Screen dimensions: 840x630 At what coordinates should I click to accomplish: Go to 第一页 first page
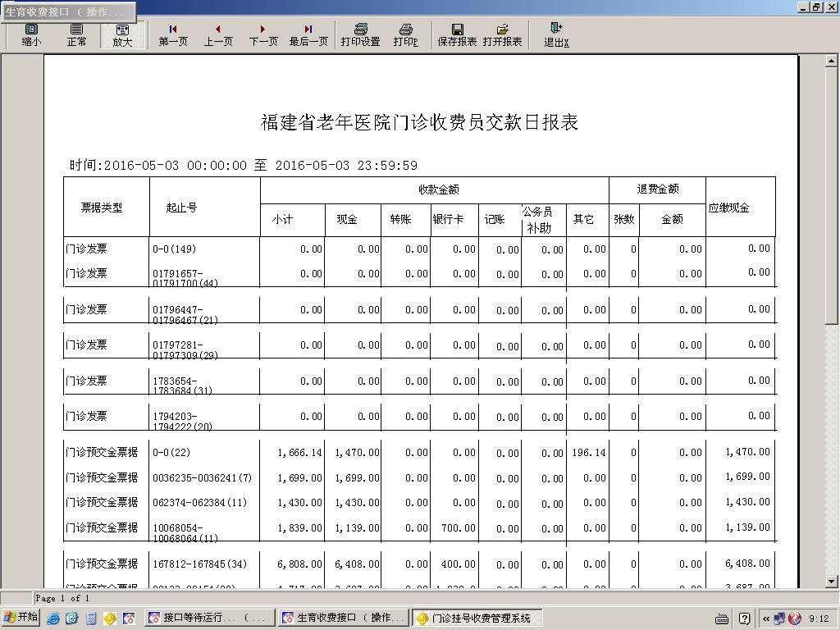click(x=173, y=35)
